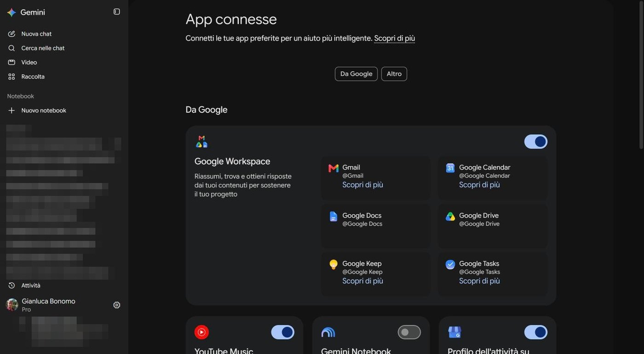This screenshot has width=644, height=354.
Task: Click the Gemini Notebook arc icon
Action: coord(328,332)
